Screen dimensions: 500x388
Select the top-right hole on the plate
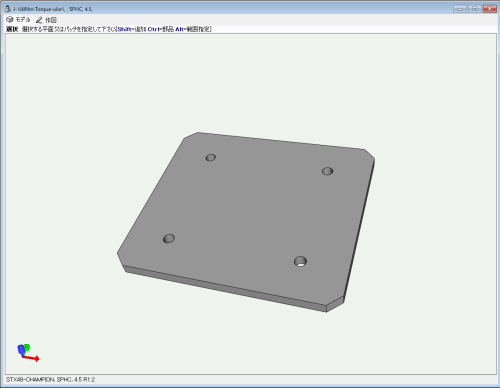pyautogui.click(x=327, y=171)
